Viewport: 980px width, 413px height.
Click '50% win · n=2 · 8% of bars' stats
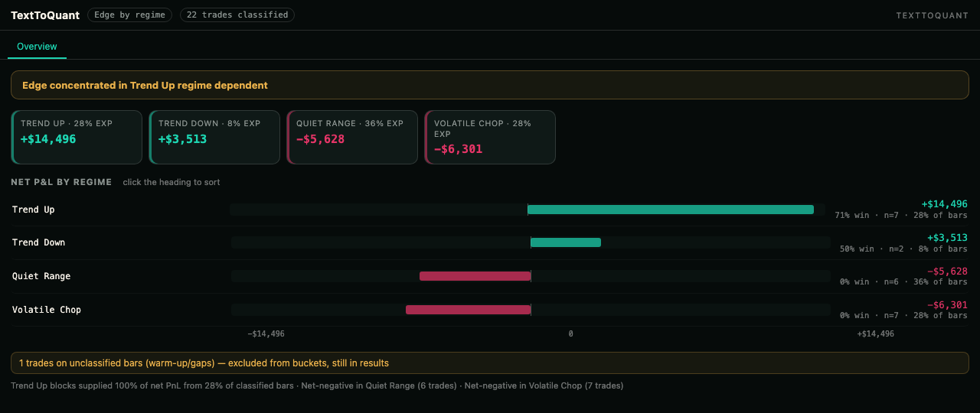click(903, 249)
